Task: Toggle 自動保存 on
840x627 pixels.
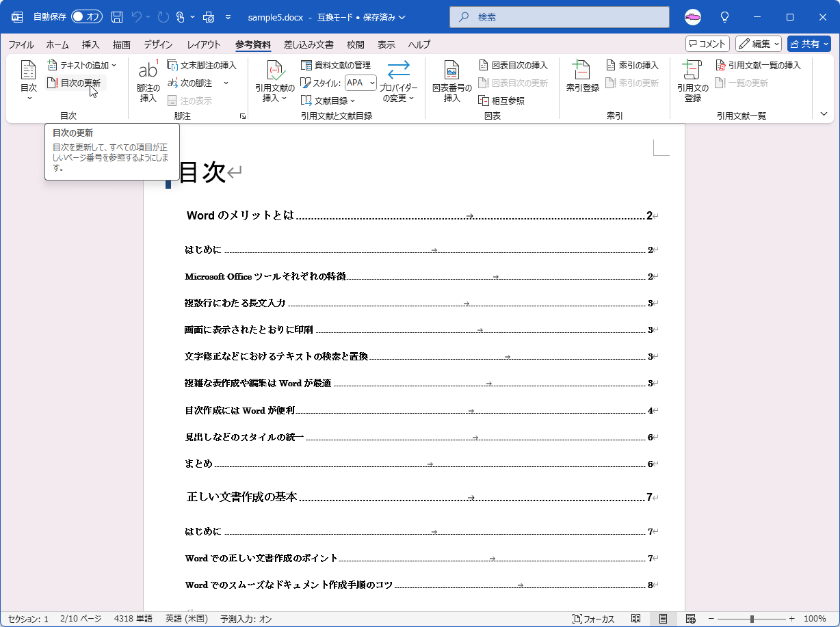Action: tap(86, 16)
